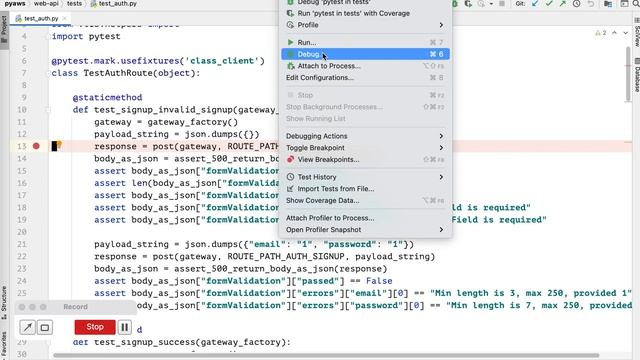The width and height of the screenshot is (640, 360).
Task: Click the Git push arrow icon
Action: click(563, 4)
